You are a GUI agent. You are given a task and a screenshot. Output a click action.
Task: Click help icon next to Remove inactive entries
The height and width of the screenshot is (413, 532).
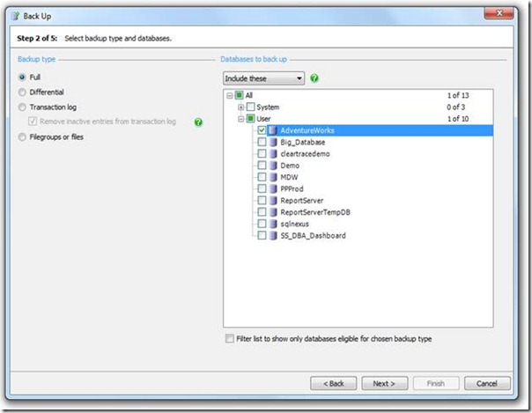[x=198, y=122]
